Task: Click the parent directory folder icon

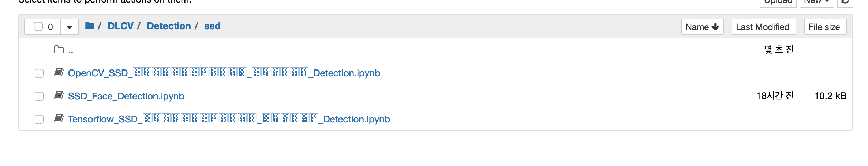Action: (x=59, y=49)
